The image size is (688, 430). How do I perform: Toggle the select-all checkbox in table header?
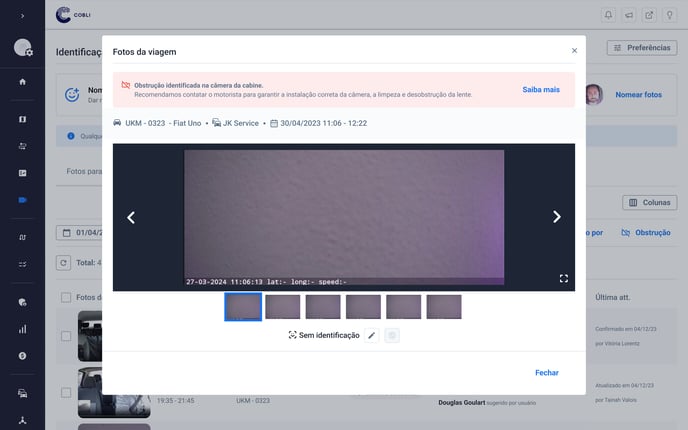point(66,297)
